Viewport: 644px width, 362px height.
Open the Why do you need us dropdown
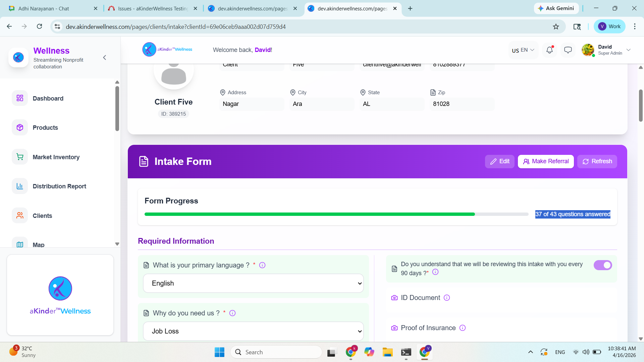tap(253, 331)
